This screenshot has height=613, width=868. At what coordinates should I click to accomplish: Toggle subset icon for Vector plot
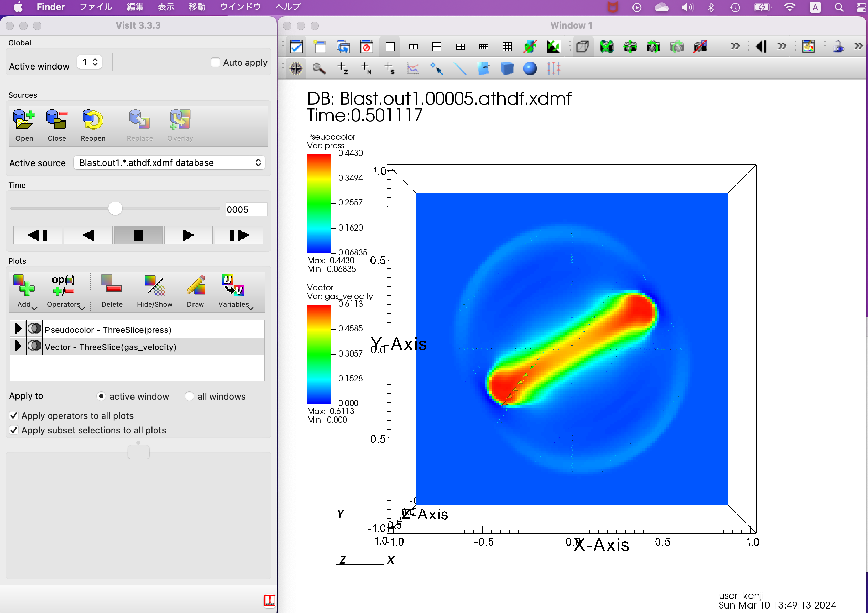click(x=34, y=346)
